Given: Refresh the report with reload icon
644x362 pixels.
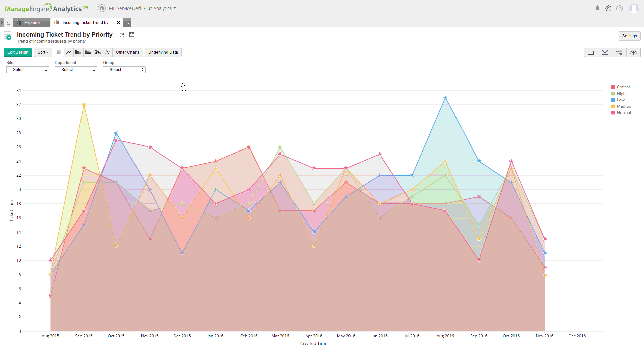Looking at the screenshot, I should [122, 35].
